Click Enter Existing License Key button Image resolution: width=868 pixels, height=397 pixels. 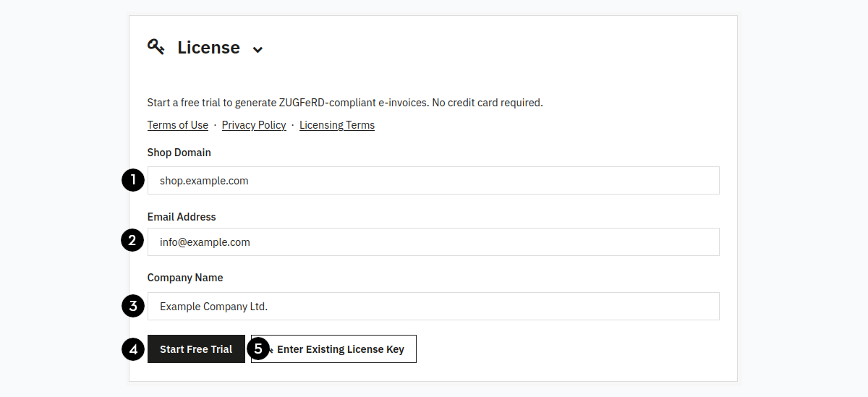click(x=333, y=349)
